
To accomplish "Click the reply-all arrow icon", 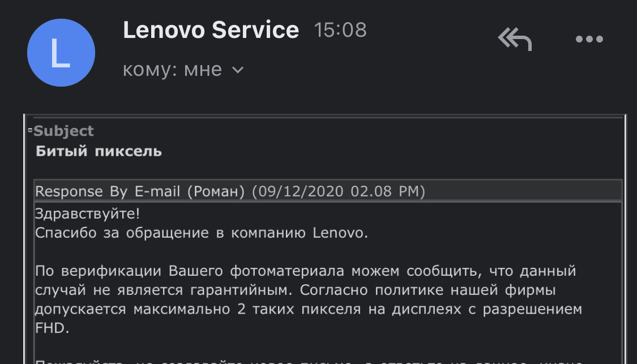I will point(515,40).
